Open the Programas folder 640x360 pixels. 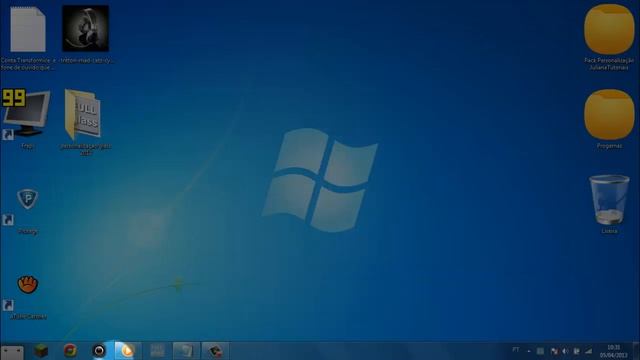609,115
